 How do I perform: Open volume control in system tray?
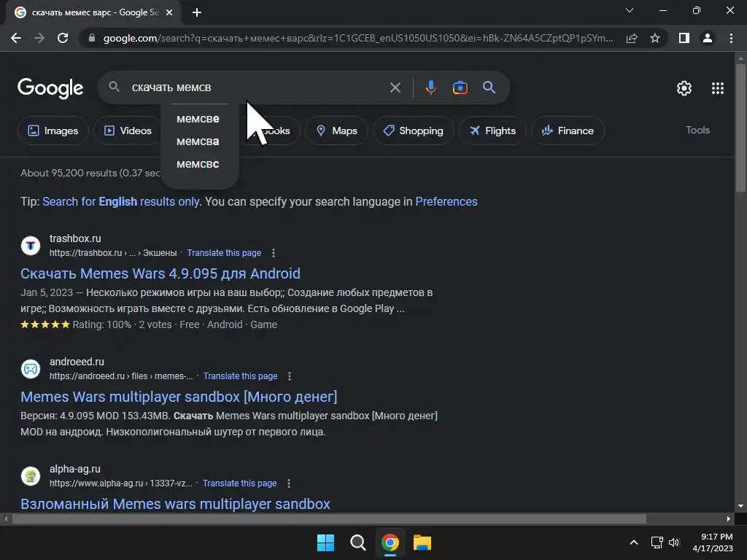(674, 542)
